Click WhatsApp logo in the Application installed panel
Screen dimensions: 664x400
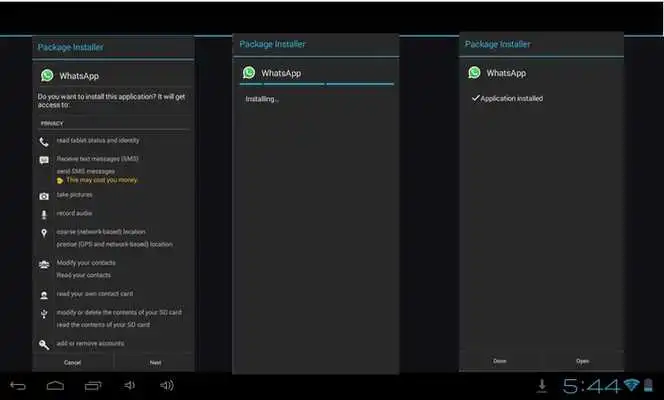point(474,72)
